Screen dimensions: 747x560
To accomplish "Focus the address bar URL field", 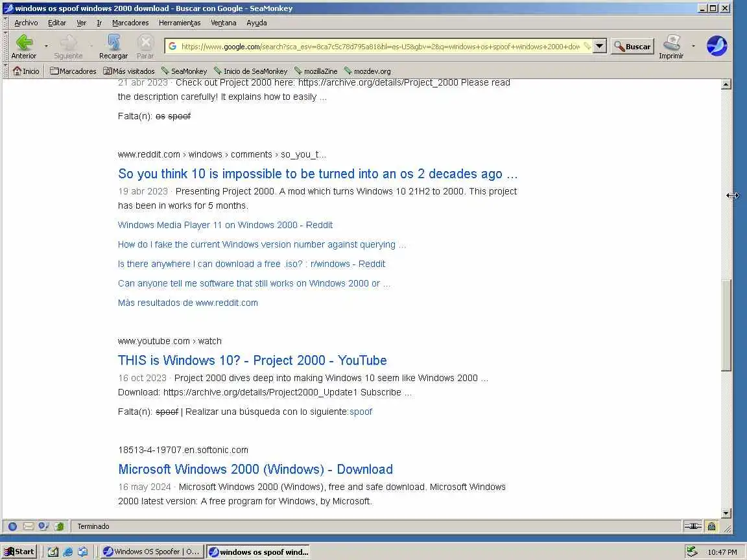I will coord(380,46).
